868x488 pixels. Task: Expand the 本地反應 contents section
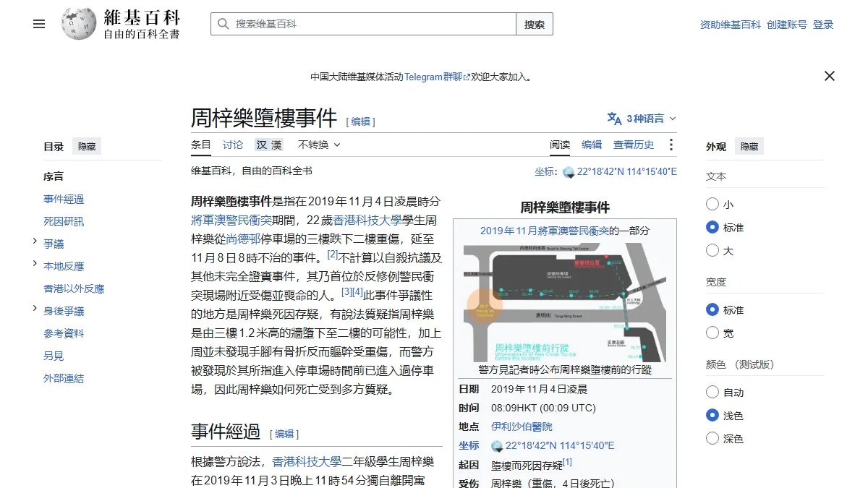(35, 264)
